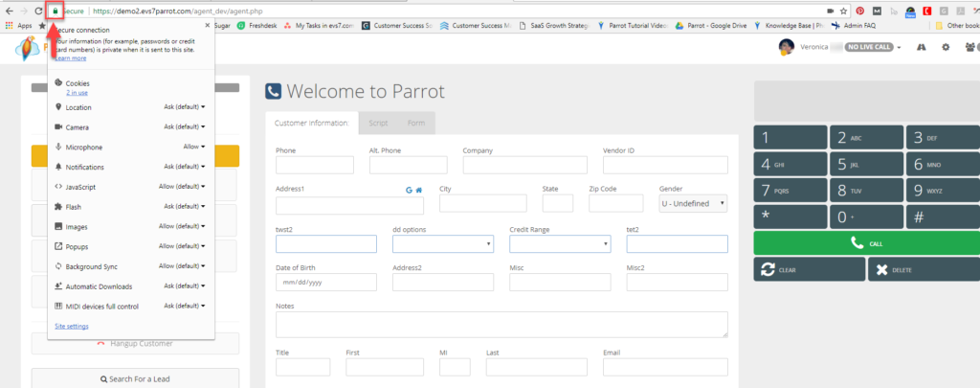
Task: Bookmark this page with the star icon
Action: (x=843, y=11)
